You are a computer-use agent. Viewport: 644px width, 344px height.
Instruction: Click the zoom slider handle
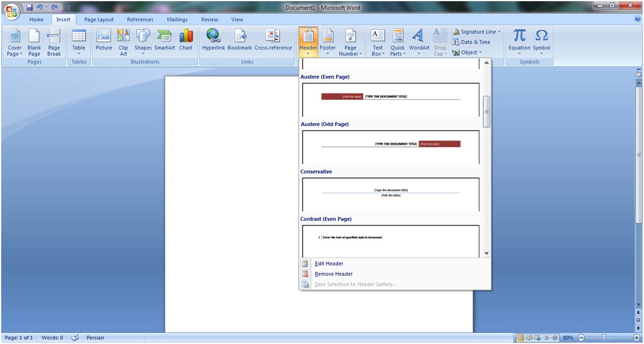coord(604,338)
